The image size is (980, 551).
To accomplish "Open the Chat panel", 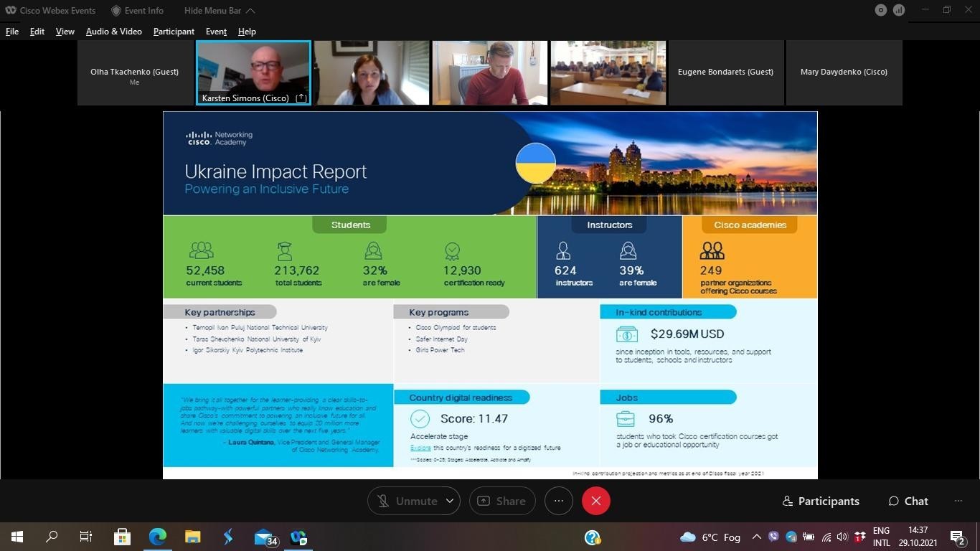I will tap(908, 501).
